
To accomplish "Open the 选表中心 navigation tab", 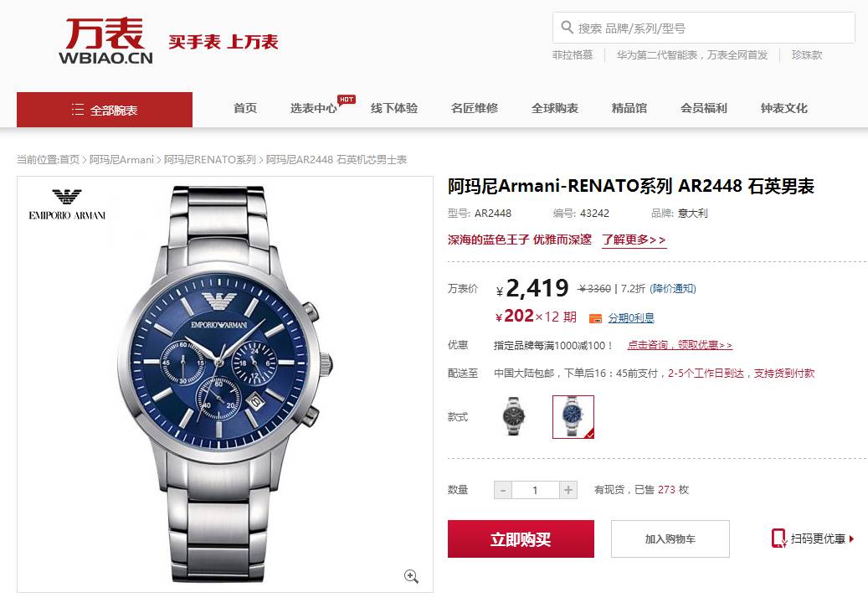I will pos(313,108).
